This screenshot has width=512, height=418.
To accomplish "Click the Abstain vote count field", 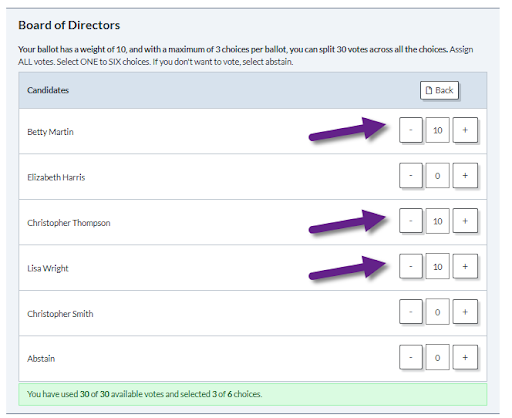I will [x=437, y=358].
